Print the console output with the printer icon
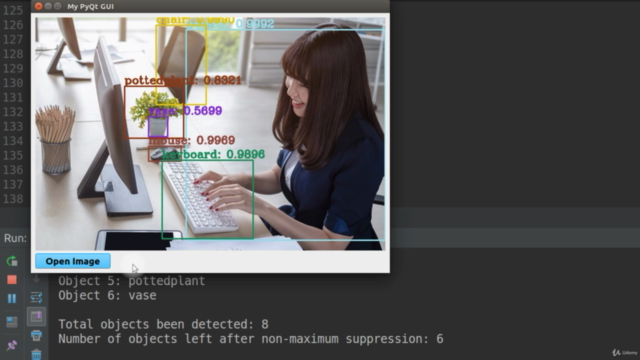 [x=36, y=336]
